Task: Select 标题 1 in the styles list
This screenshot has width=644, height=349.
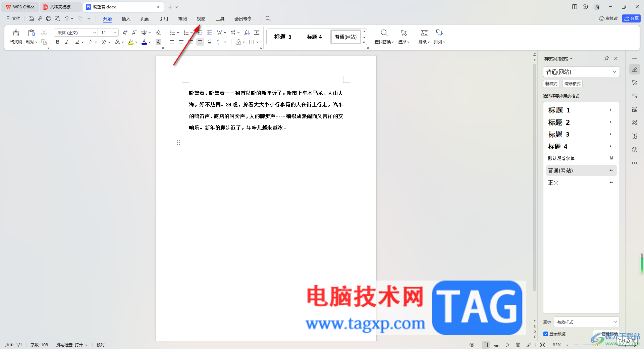Action: pyautogui.click(x=581, y=110)
